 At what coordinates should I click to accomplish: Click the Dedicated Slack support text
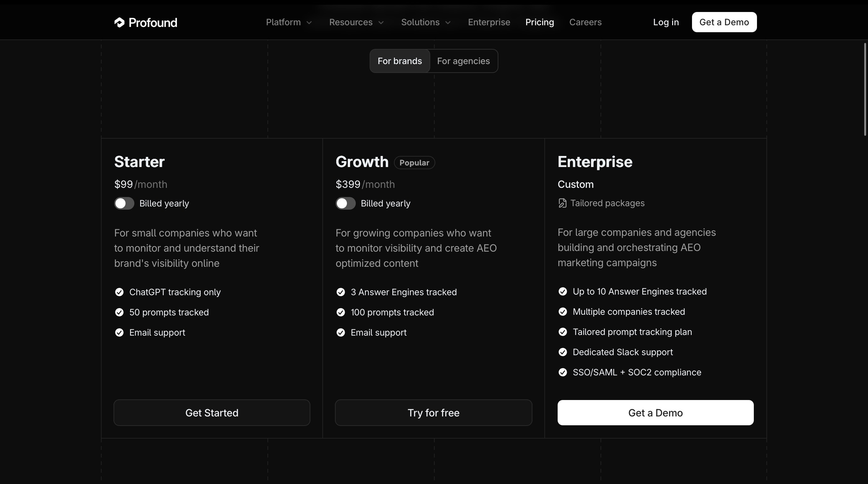point(623,352)
